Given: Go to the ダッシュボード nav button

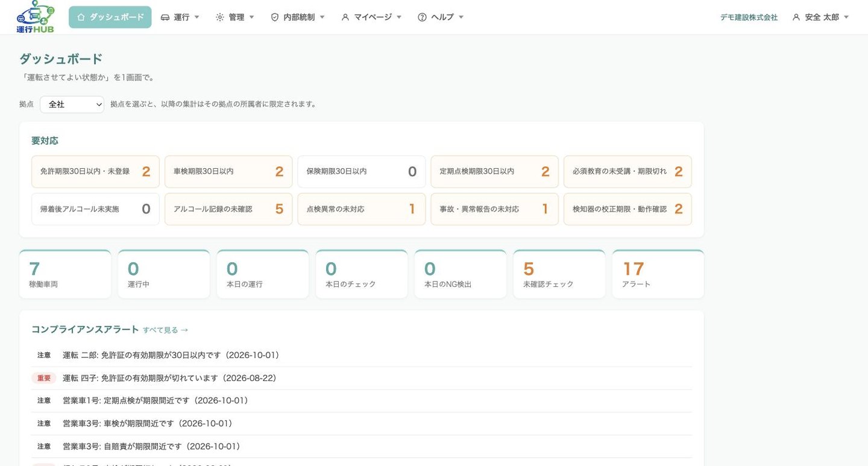Looking at the screenshot, I should (x=110, y=17).
